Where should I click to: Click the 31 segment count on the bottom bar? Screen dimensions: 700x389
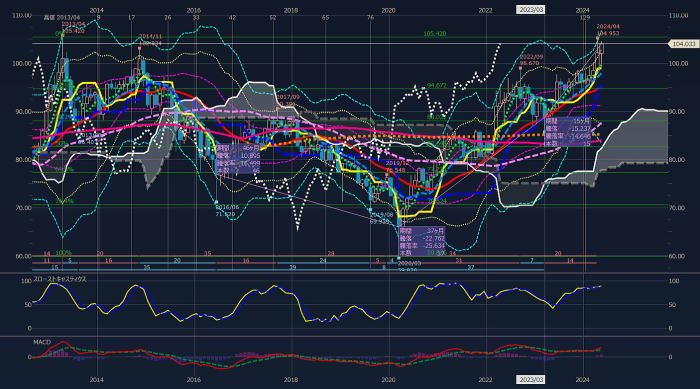point(458,261)
